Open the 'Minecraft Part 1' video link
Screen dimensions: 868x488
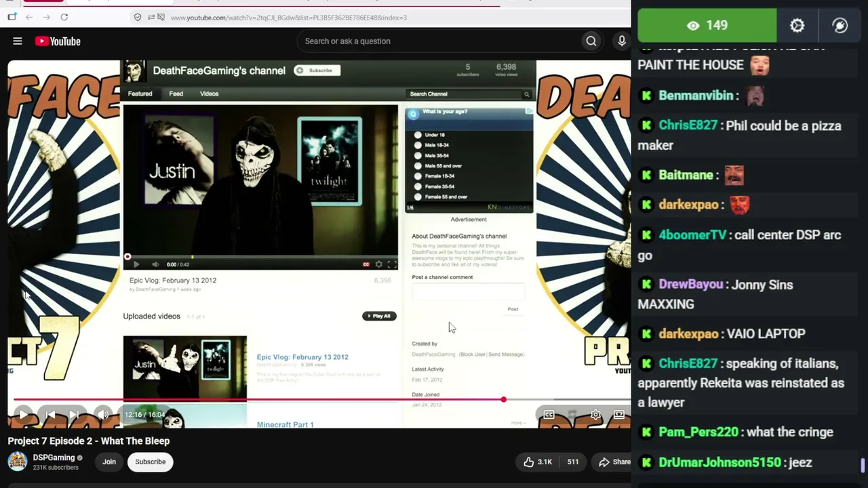pyautogui.click(x=285, y=424)
